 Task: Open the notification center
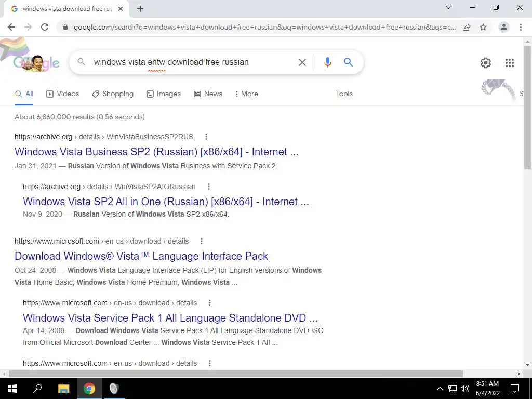point(515,389)
